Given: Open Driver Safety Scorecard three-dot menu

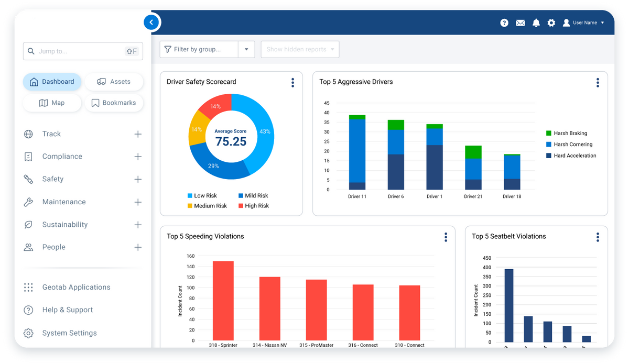Looking at the screenshot, I should pyautogui.click(x=292, y=82).
